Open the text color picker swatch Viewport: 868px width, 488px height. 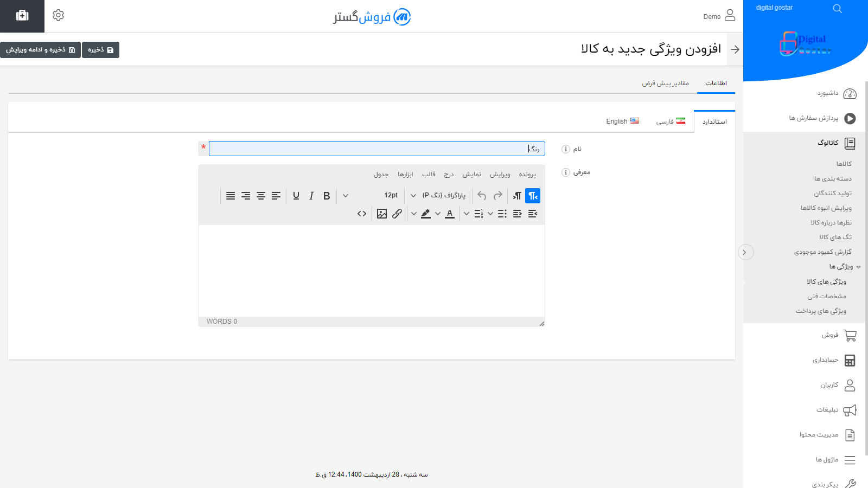(449, 213)
